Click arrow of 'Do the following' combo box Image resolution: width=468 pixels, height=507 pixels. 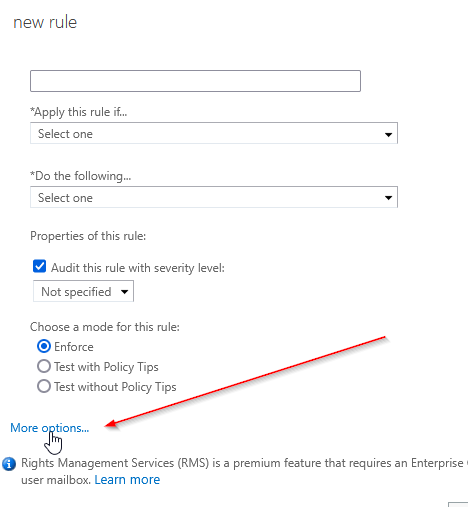point(388,198)
